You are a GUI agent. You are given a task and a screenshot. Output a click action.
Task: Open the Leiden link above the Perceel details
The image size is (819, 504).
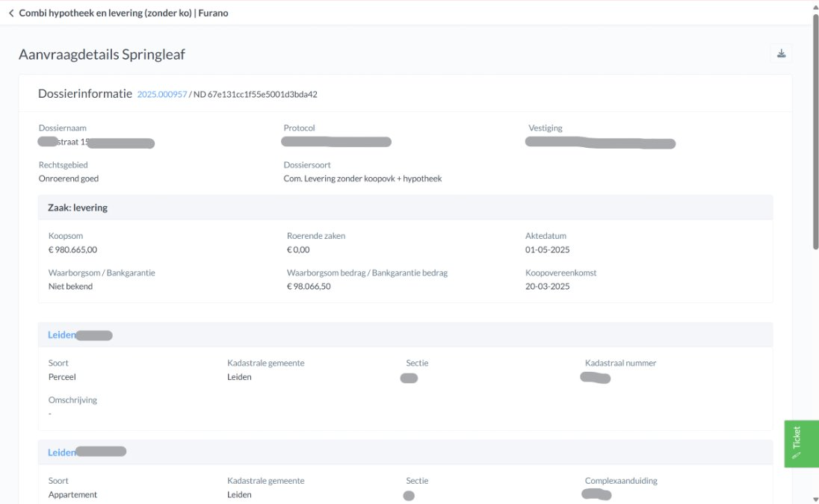[x=62, y=335]
